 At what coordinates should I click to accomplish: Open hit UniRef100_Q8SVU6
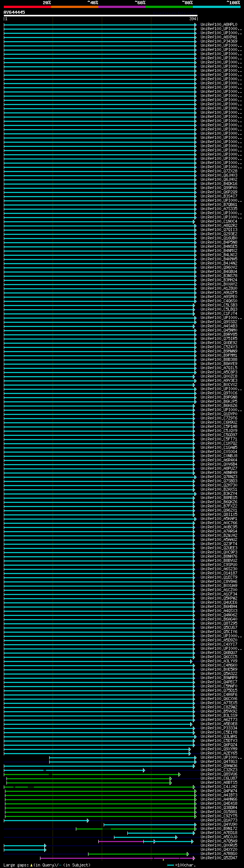[219, 774]
